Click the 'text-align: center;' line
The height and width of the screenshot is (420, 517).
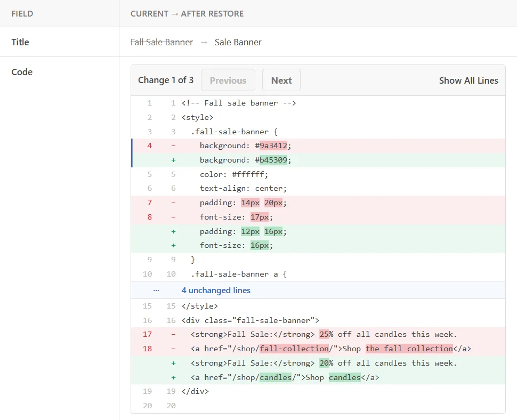point(318,188)
